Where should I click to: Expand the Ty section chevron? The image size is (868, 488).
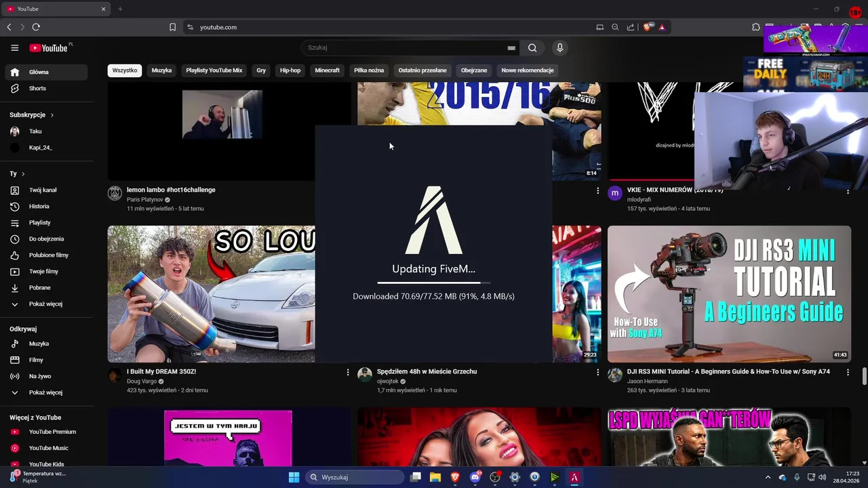[x=22, y=174]
